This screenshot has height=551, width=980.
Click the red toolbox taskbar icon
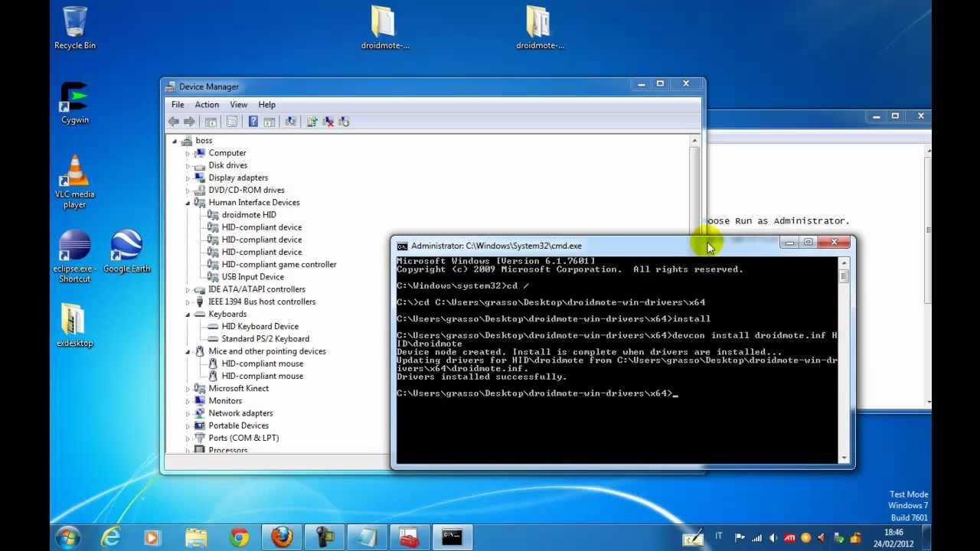(x=409, y=537)
